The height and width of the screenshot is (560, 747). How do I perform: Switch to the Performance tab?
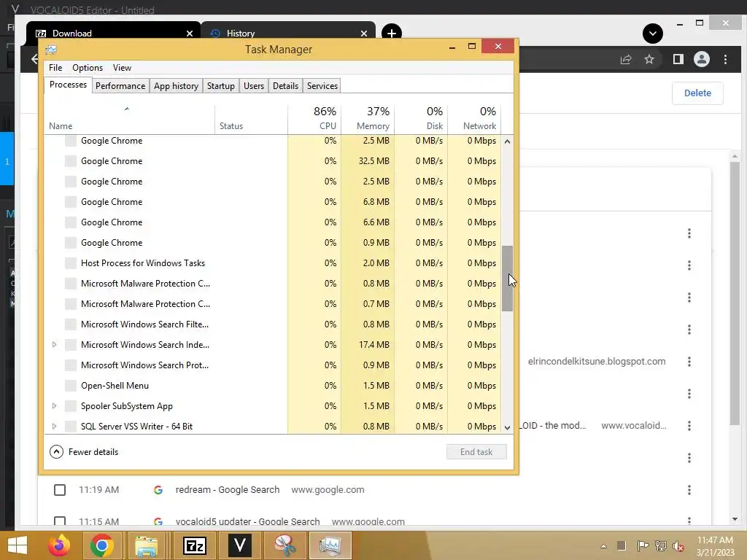click(x=120, y=86)
